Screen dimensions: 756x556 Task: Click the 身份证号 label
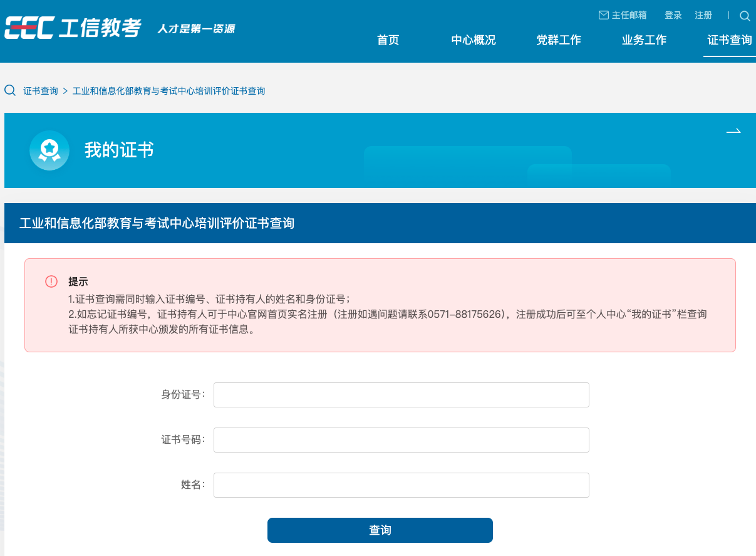(183, 395)
